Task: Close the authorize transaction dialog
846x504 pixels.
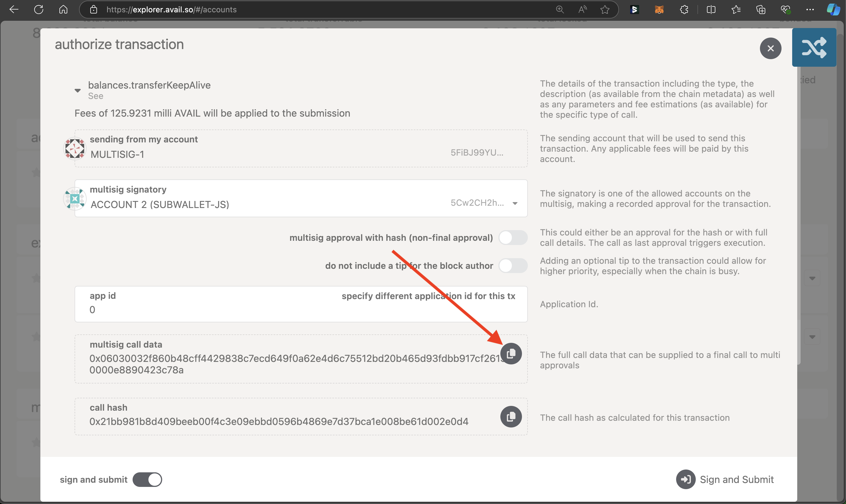Action: 770,48
